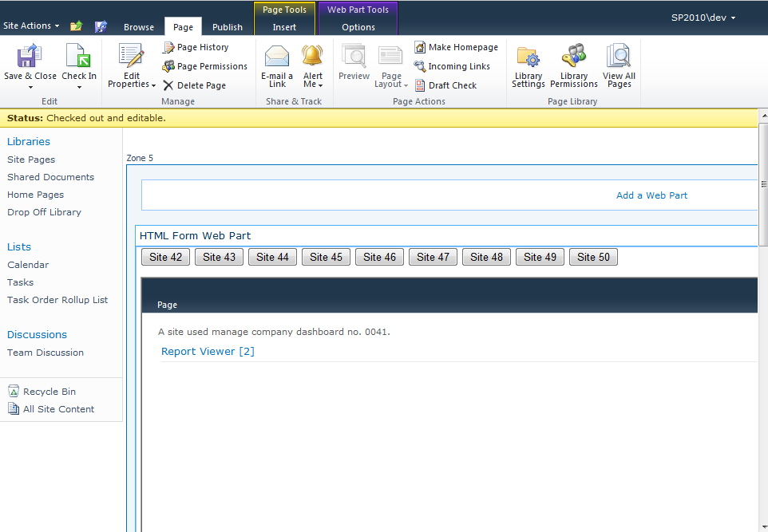Open Library Settings
The image size is (768, 532).
(528, 66)
